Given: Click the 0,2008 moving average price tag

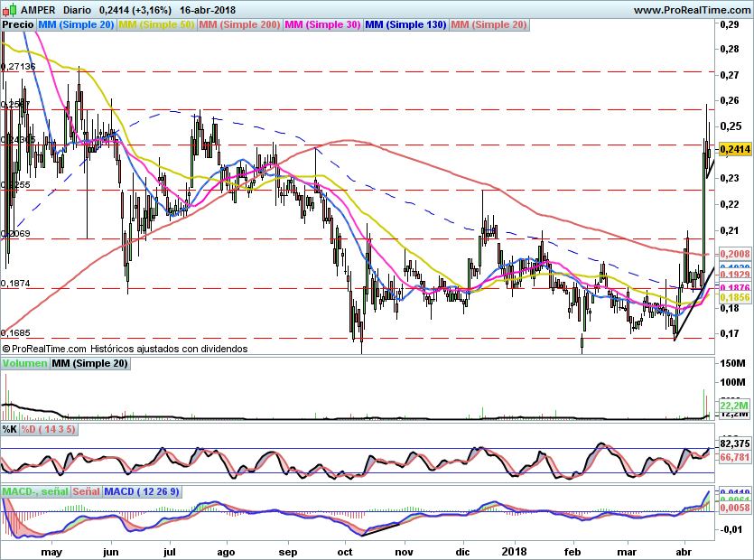Looking at the screenshot, I should coord(732,255).
